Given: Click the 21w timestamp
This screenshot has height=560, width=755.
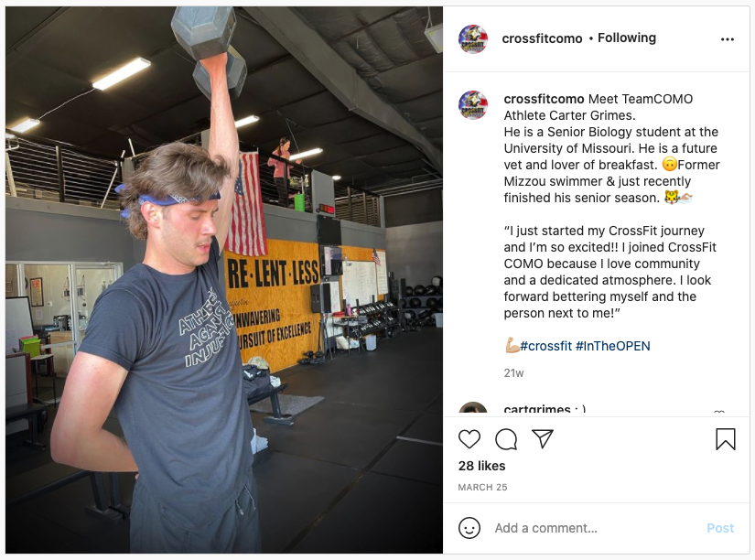Looking at the screenshot, I should coord(513,372).
